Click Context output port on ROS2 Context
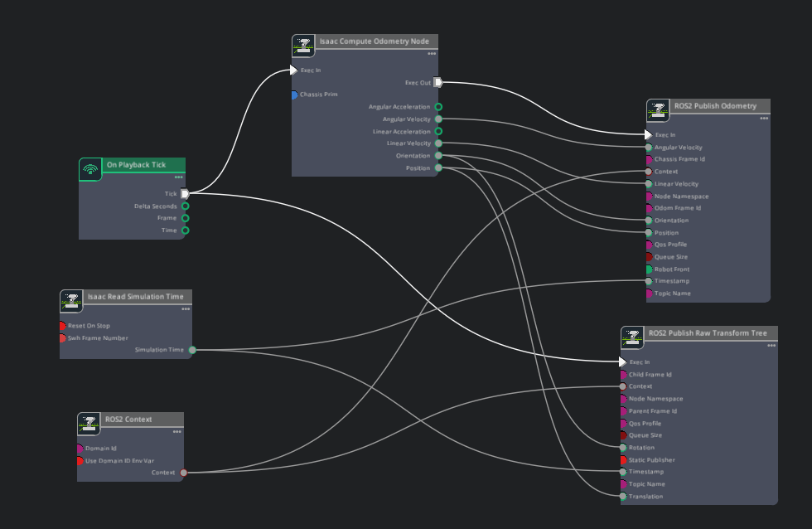Viewport: 812px width, 529px height. pos(183,473)
